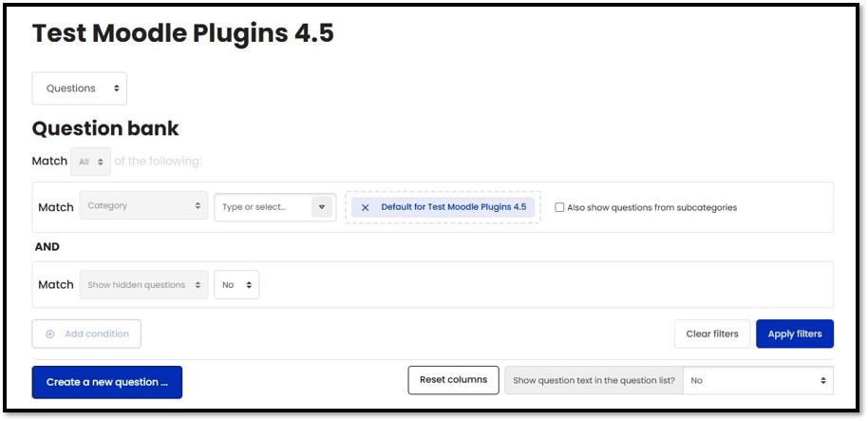
Task: Open the Questions navigation dropdown
Action: 80,88
